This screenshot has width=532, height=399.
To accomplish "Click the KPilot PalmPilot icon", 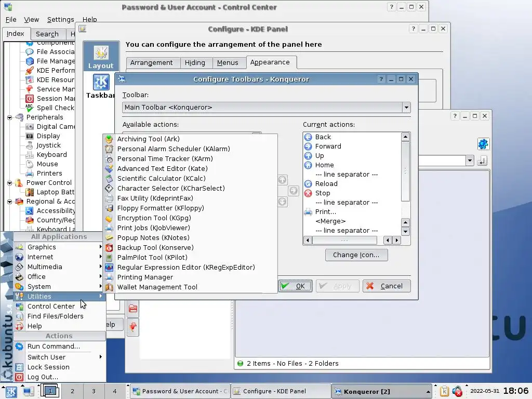I will pyautogui.click(x=109, y=258).
